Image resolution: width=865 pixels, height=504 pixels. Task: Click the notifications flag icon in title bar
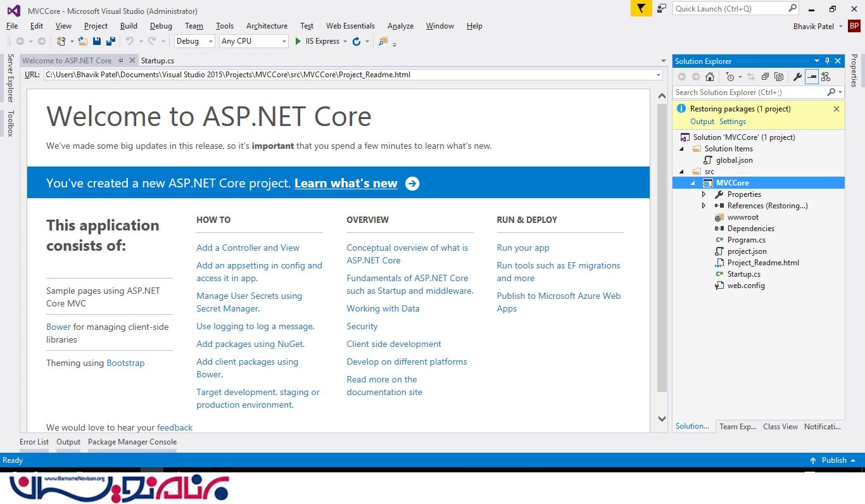pyautogui.click(x=641, y=9)
